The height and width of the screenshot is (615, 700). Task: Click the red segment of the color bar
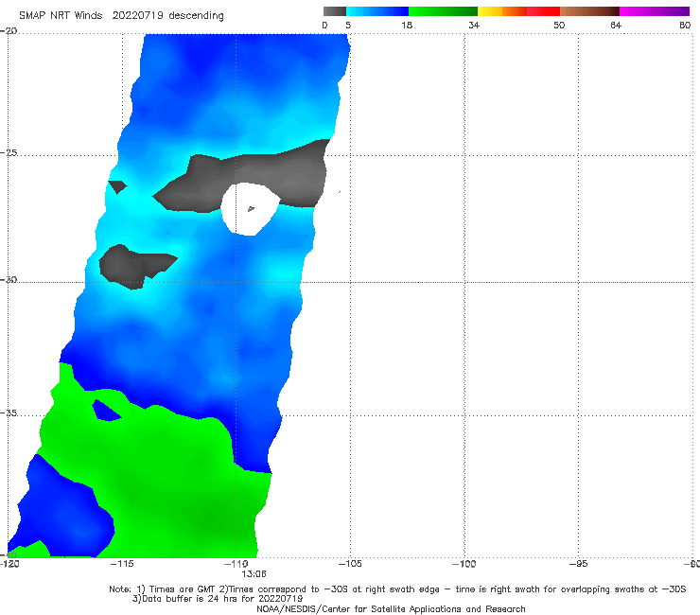543,11
